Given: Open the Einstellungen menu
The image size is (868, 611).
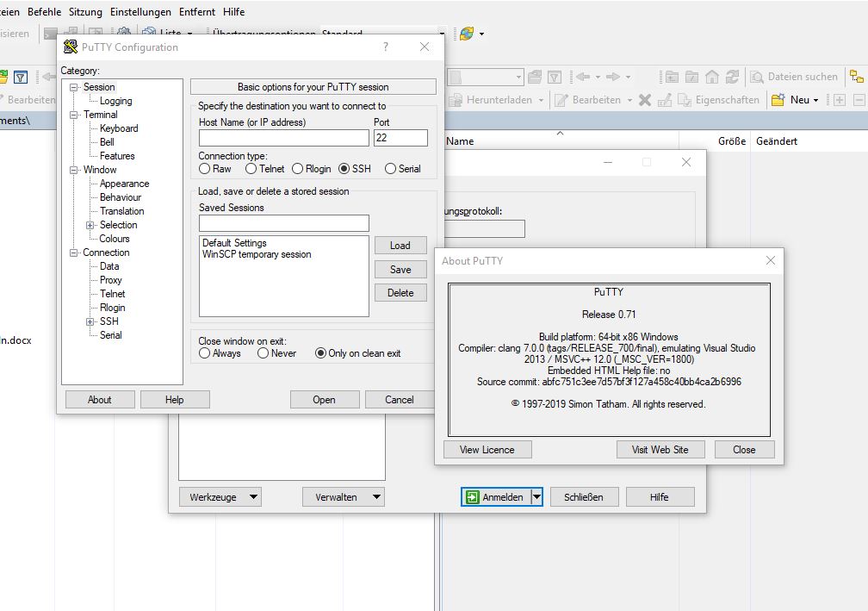Looking at the screenshot, I should pyautogui.click(x=140, y=11).
